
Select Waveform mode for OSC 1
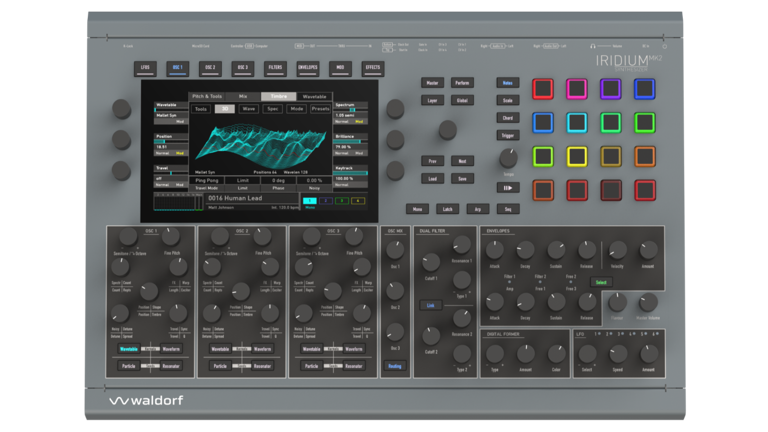171,349
